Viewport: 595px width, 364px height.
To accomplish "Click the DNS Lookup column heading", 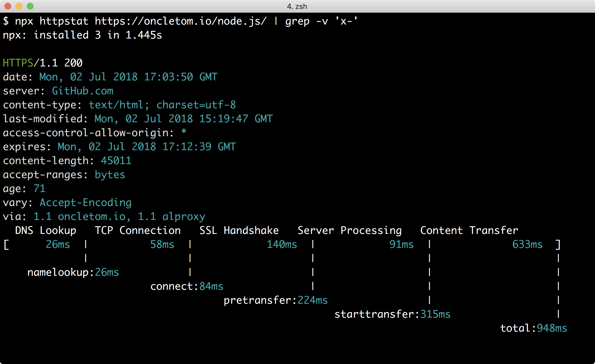I will pos(45,231).
